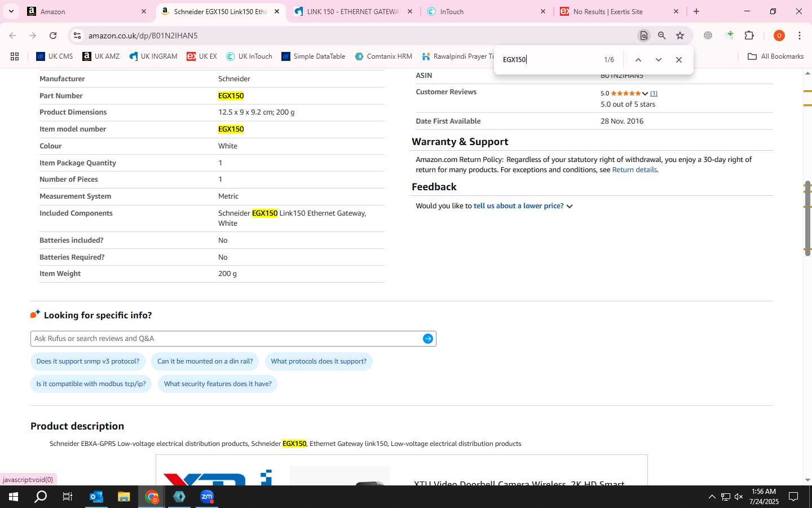Open File Explorer from taskbar
The width and height of the screenshot is (812, 508).
[124, 497]
